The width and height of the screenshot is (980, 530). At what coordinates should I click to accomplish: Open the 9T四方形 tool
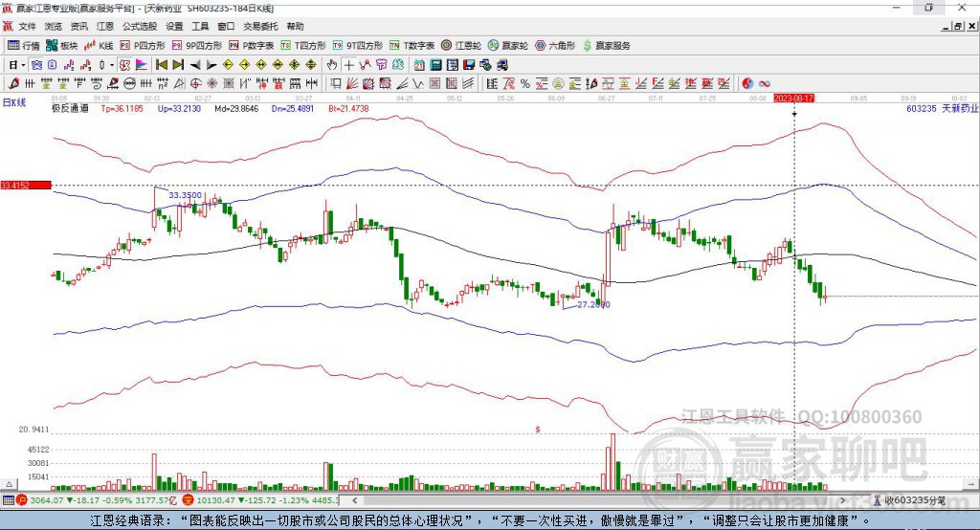pyautogui.click(x=357, y=46)
